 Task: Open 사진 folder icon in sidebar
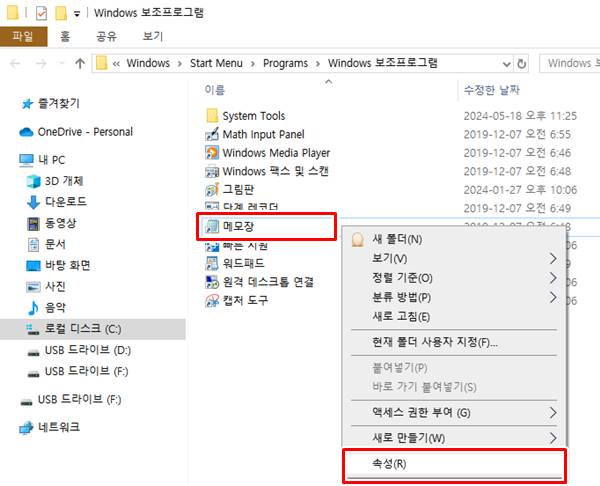tap(33, 287)
